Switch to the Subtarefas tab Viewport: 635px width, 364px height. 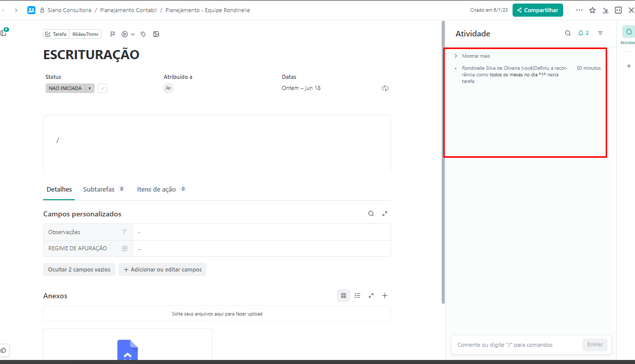pos(99,190)
